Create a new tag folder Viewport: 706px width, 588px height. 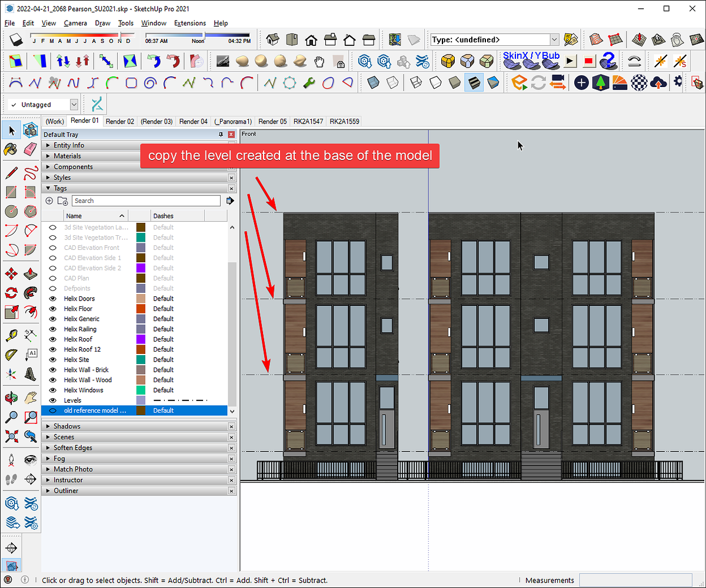[x=63, y=201]
